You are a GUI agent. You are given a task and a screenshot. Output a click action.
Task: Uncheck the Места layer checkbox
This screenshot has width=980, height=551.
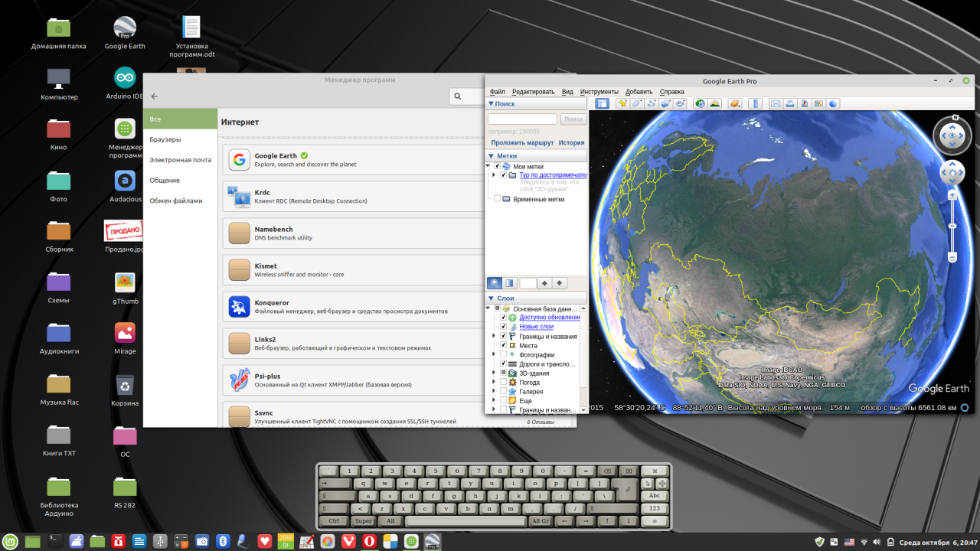(503, 346)
